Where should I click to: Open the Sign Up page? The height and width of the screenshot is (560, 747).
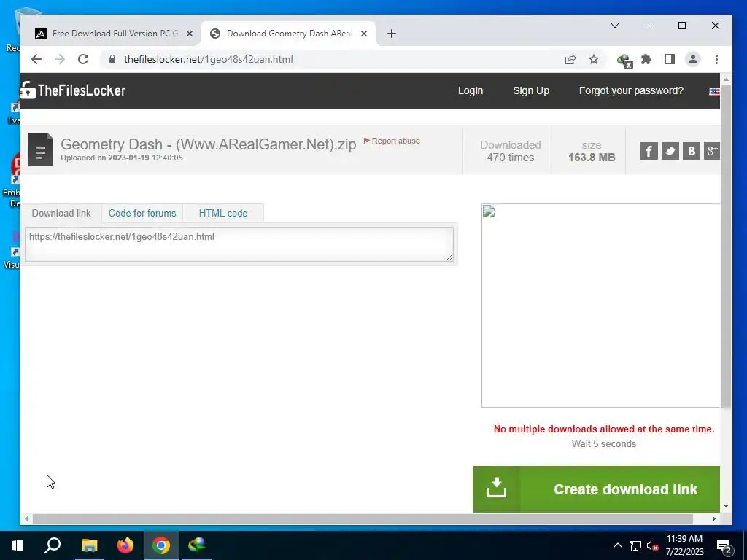[531, 90]
